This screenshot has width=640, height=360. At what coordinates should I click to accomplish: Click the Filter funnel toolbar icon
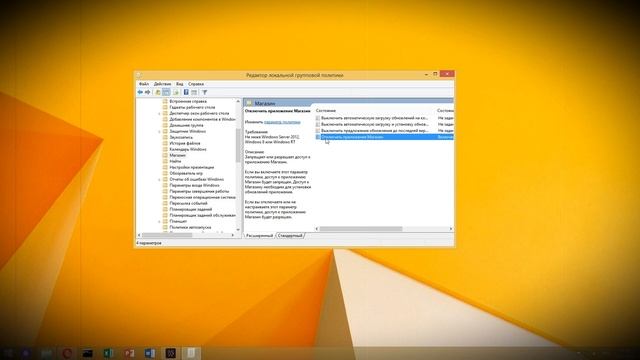(204, 92)
